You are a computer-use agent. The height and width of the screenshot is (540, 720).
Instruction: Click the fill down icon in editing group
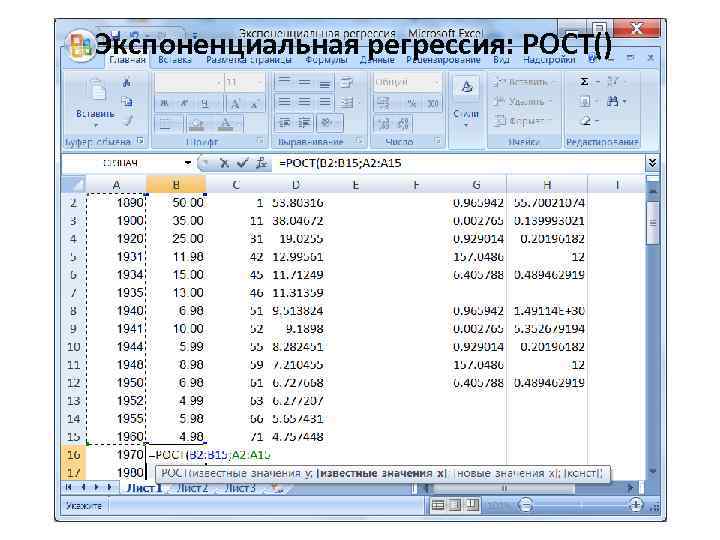585,101
